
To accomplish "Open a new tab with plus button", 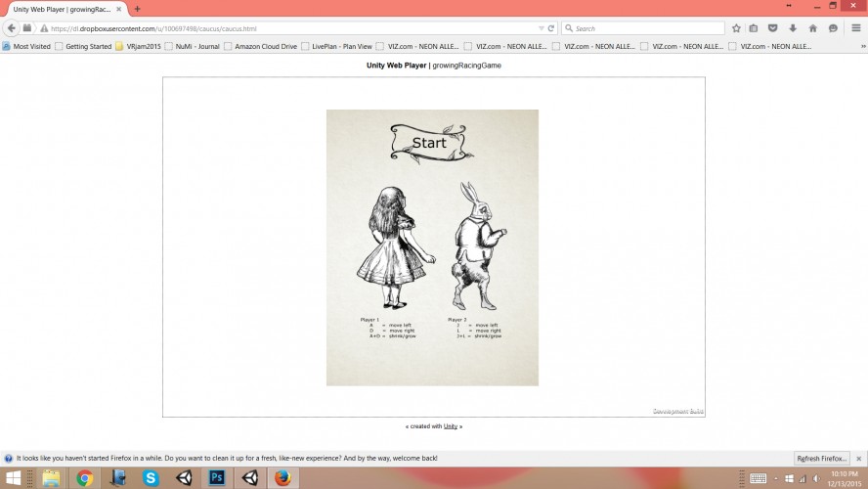I will coord(137,9).
